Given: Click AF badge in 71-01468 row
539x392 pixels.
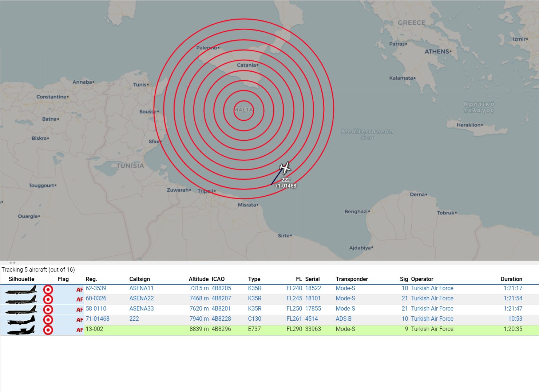Looking at the screenshot, I should pyautogui.click(x=80, y=320).
